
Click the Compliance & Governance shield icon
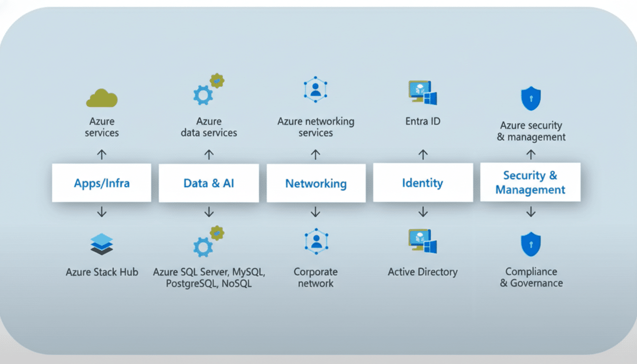click(x=531, y=244)
